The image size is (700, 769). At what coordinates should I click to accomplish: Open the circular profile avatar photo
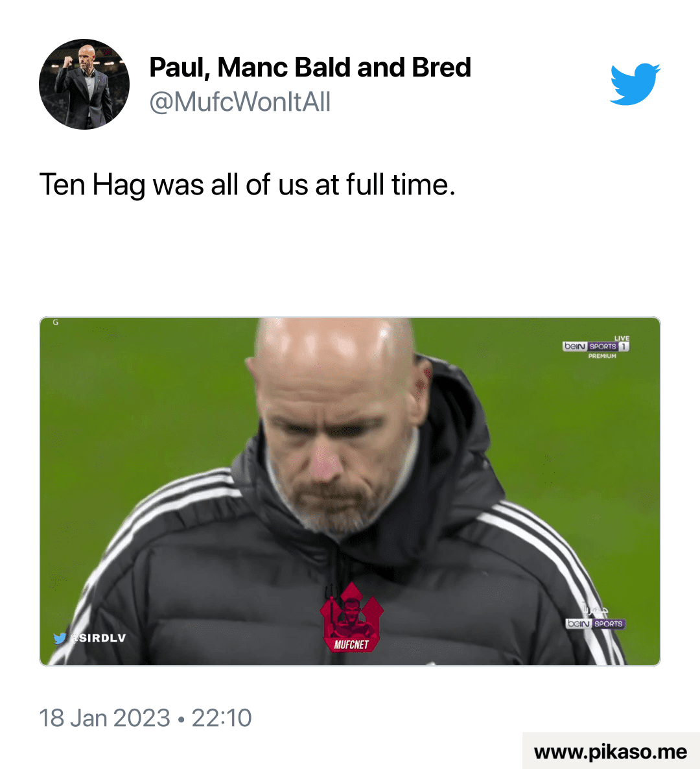[84, 84]
